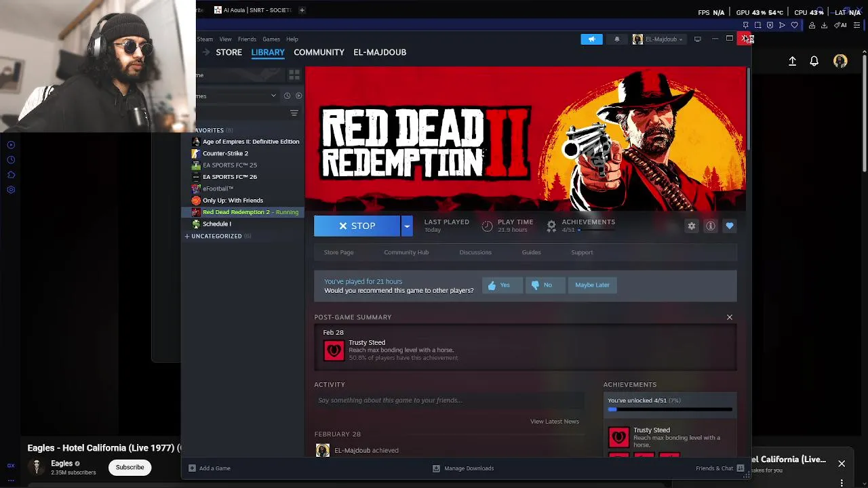Click View Latest News
This screenshot has height=488, width=868.
[x=555, y=422]
